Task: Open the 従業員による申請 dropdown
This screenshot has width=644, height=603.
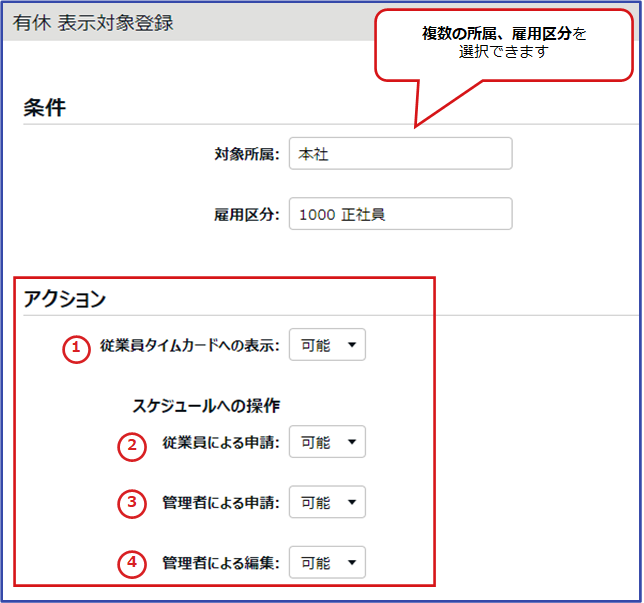Action: (x=327, y=442)
